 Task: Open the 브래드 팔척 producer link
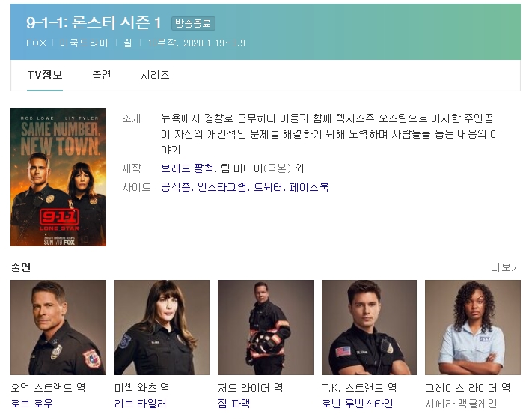pyautogui.click(x=187, y=168)
